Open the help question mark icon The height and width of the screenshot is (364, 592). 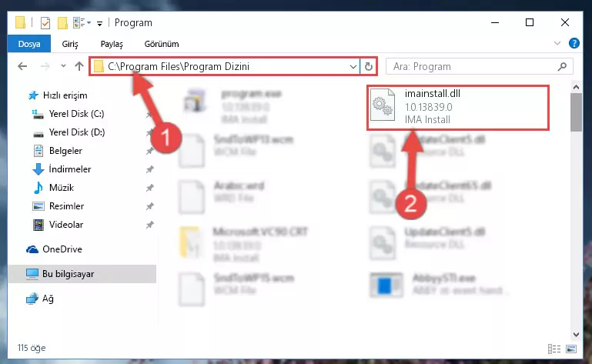pyautogui.click(x=574, y=43)
